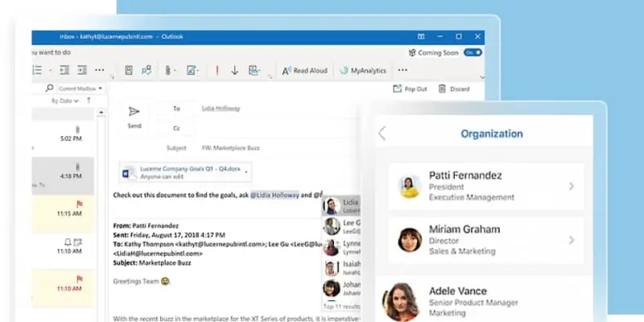The height and width of the screenshot is (322, 644).
Task: Click the reminder bell on 11:10 AM message
Action: [x=68, y=242]
